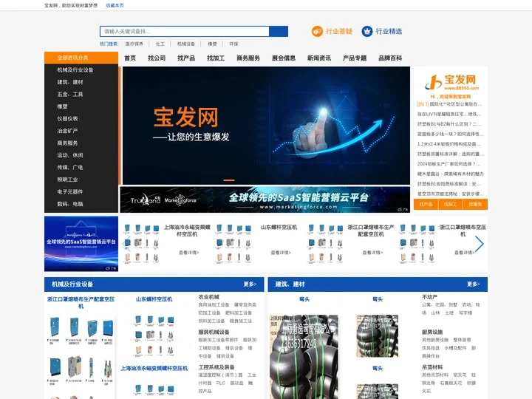This screenshot has height=399, width=532.
Task: Open the SaaS智能营销云平台 wide banner ad
Action: coord(265,199)
